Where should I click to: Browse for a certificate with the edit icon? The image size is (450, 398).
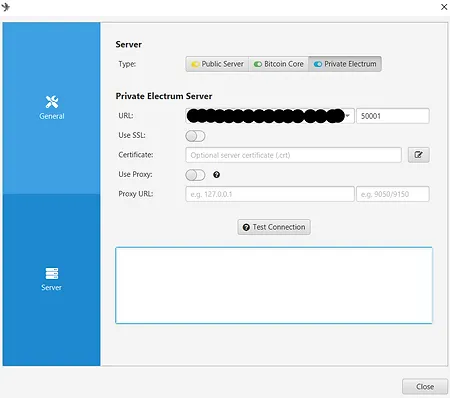click(x=419, y=155)
